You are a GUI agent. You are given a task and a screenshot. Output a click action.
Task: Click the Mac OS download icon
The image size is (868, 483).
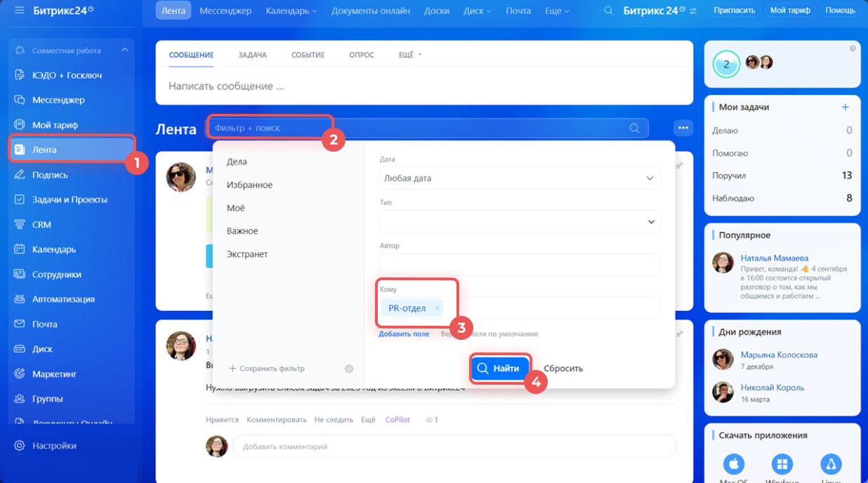(x=733, y=464)
